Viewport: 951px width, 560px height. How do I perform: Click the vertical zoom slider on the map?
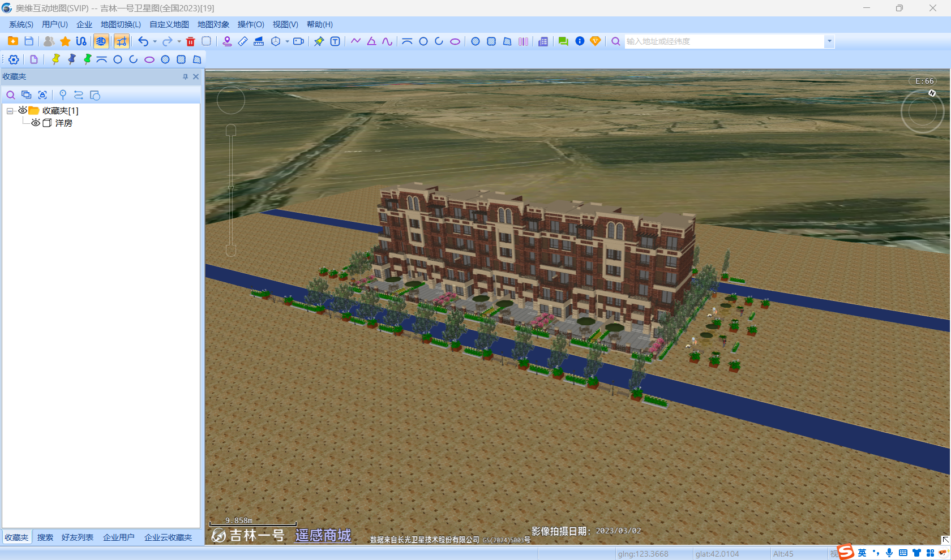(x=231, y=191)
